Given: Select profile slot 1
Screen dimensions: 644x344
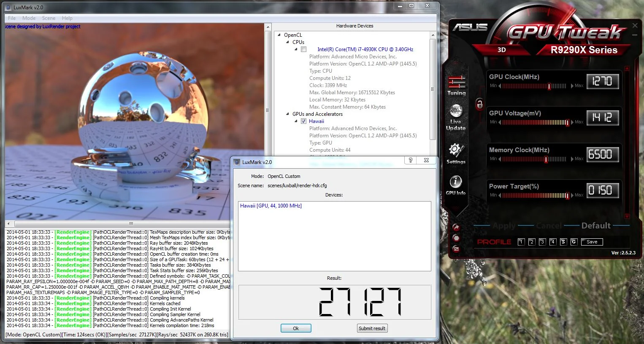Looking at the screenshot, I should click(521, 242).
